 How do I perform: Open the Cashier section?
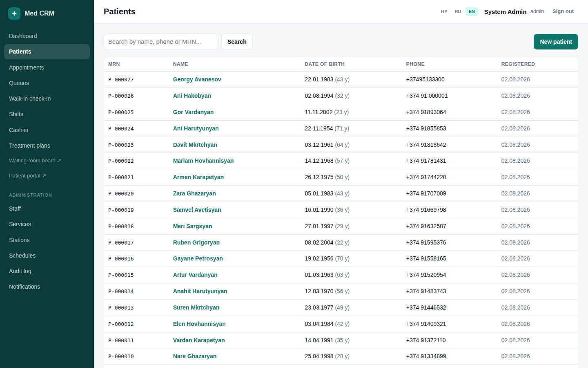(x=47, y=130)
